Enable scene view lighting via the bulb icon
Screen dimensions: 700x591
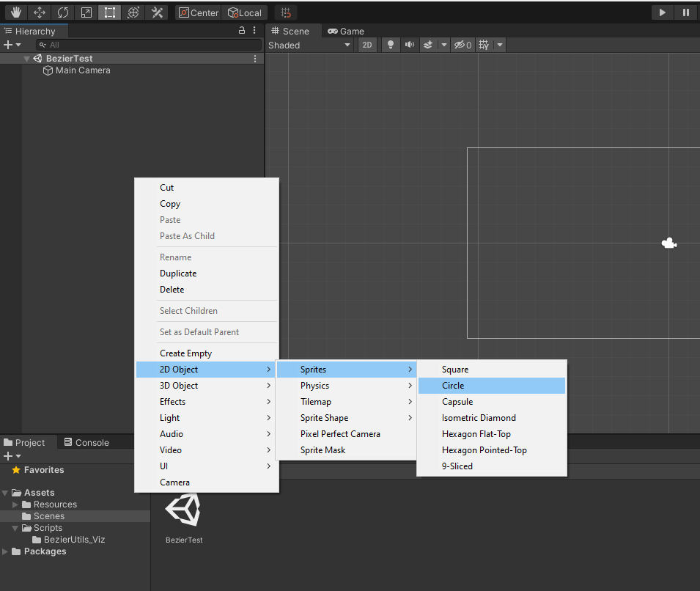[391, 45]
